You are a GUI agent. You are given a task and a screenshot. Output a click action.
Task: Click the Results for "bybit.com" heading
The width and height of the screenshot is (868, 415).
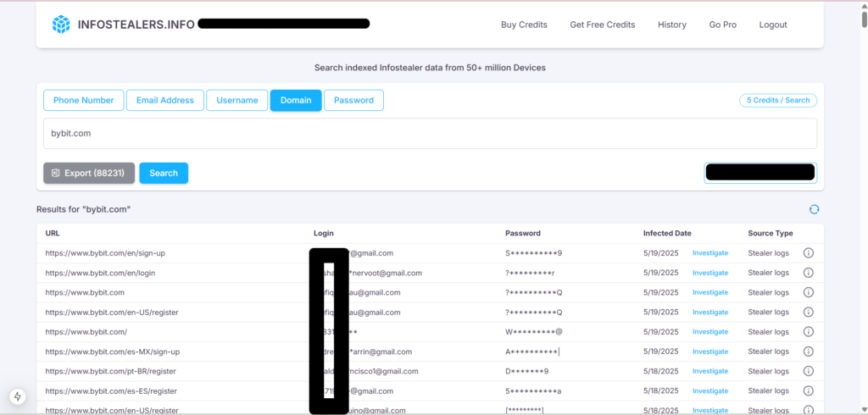(x=84, y=209)
